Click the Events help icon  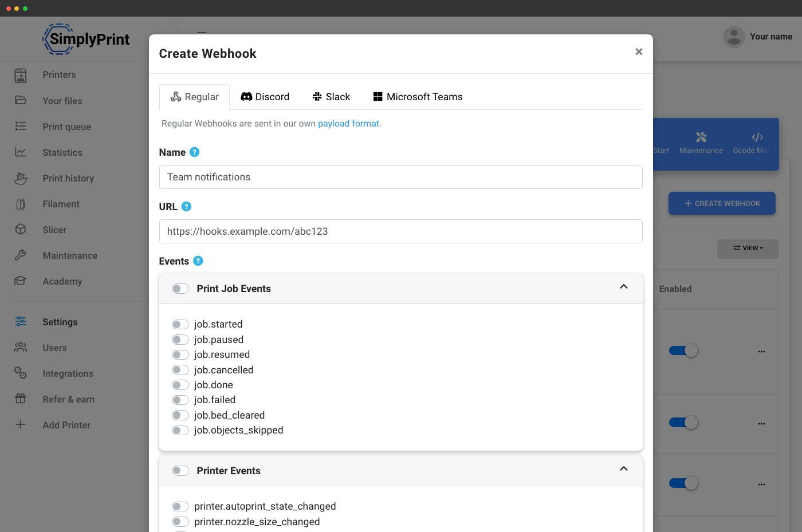198,261
